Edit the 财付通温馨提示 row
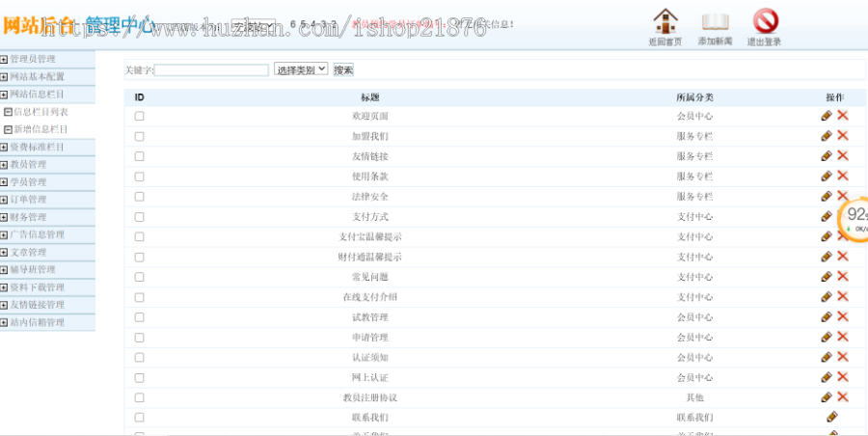Image resolution: width=868 pixels, height=436 pixels. (827, 256)
